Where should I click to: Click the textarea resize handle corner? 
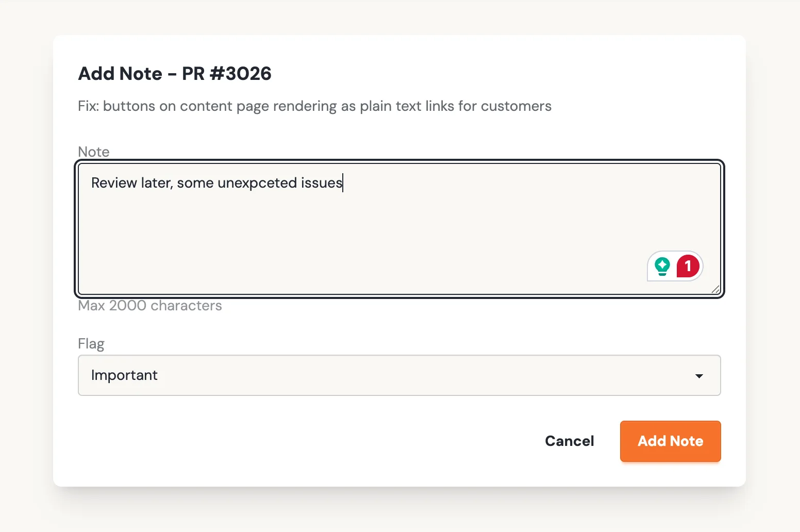[715, 289]
